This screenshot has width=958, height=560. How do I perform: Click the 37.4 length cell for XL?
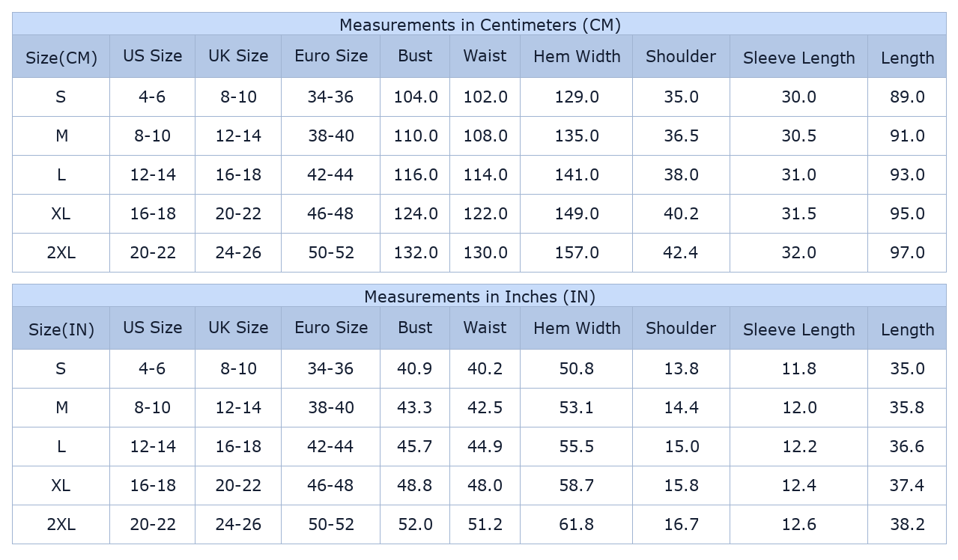[907, 486]
